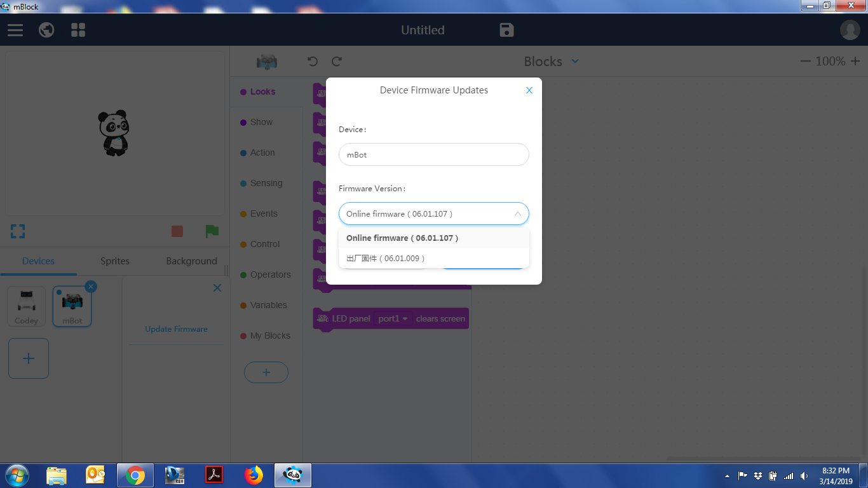Click the panda sprite on the stage
The image size is (868, 488).
(114, 133)
